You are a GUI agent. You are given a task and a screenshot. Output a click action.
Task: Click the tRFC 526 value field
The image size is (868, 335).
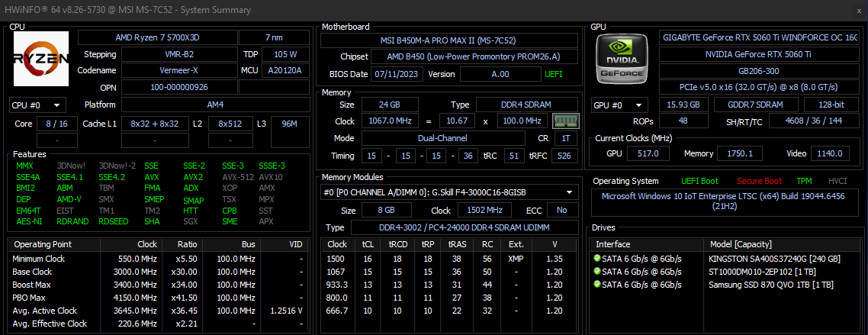coord(565,156)
